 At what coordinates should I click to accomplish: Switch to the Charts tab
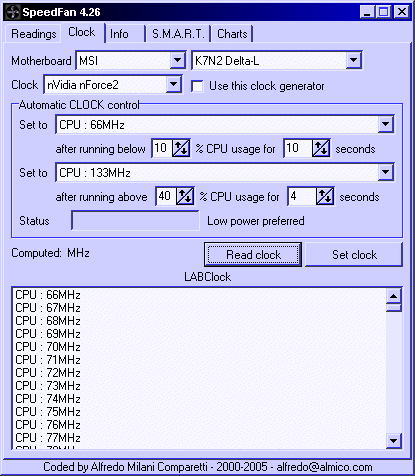coord(232,34)
